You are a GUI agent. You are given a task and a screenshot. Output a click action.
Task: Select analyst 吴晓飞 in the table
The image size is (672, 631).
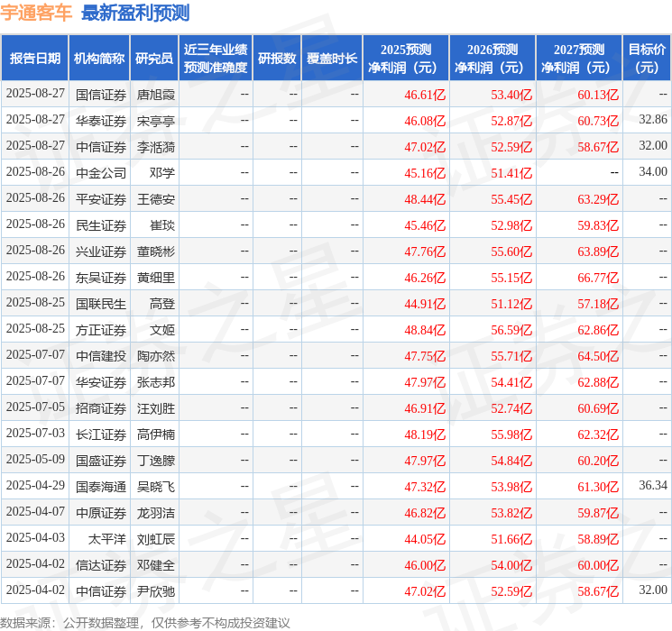[x=156, y=487]
